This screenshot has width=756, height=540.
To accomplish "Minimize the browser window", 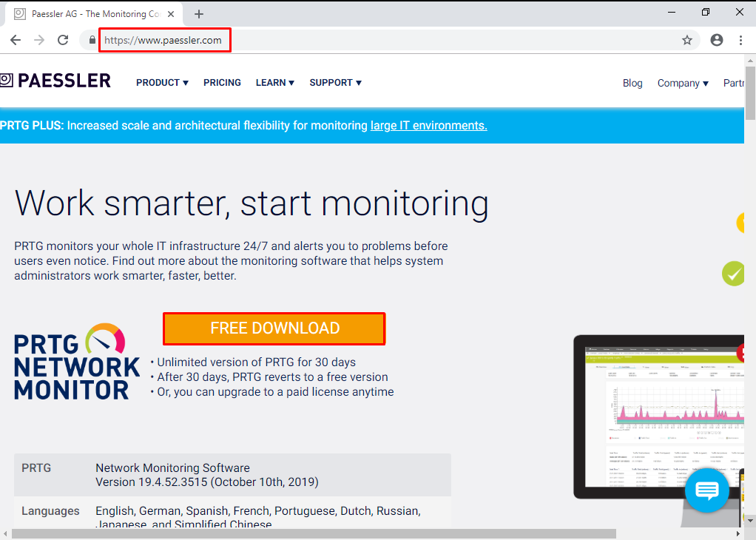I will point(671,13).
